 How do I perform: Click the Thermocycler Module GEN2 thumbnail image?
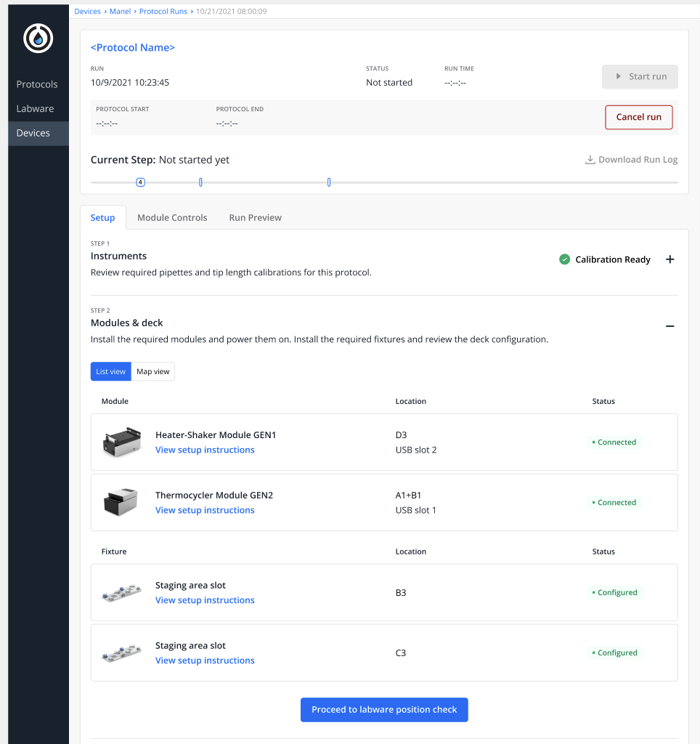[x=121, y=502]
